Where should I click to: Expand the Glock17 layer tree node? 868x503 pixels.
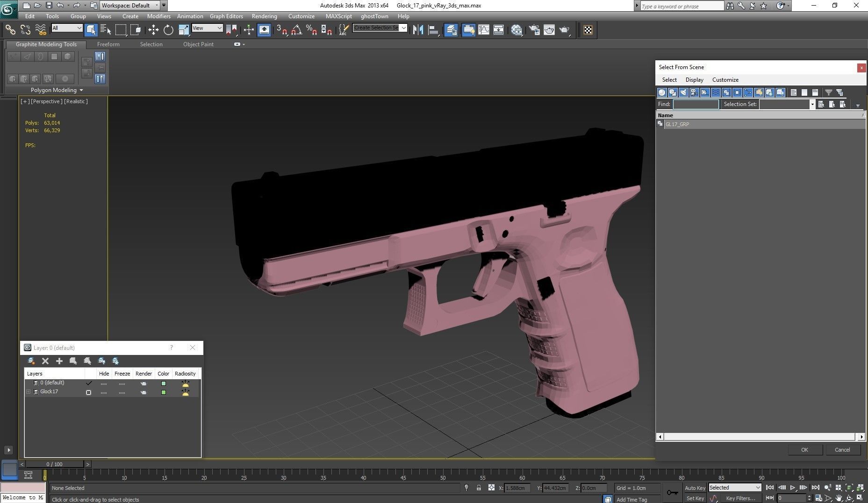[29, 392]
